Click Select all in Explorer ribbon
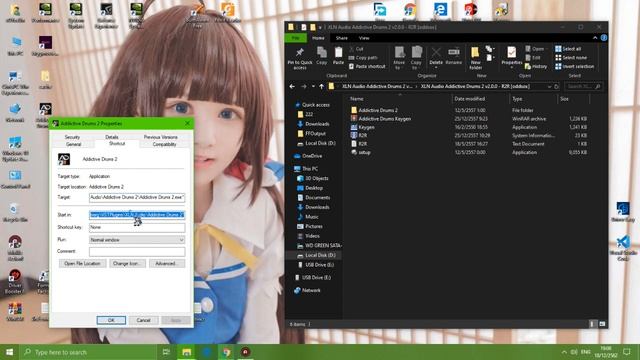 (x=568, y=49)
